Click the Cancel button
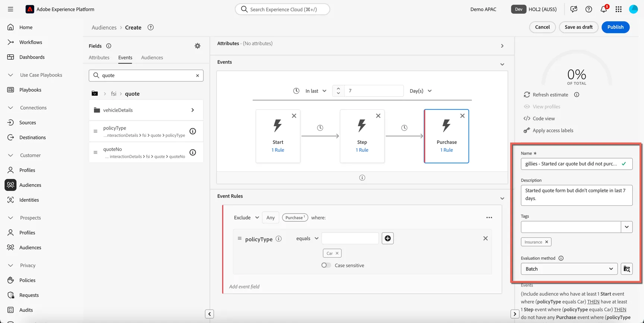This screenshot has height=323, width=644. [x=542, y=27]
